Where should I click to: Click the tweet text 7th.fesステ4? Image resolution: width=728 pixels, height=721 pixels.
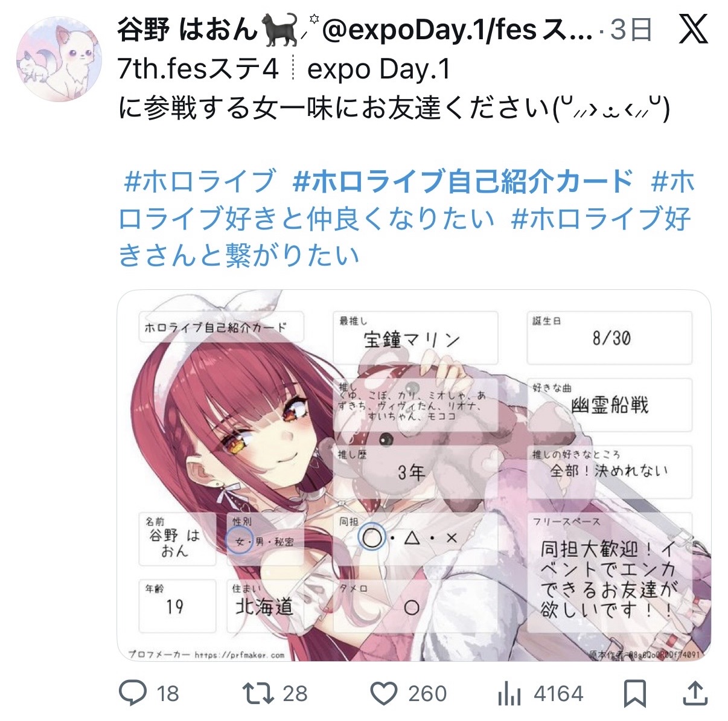[199, 69]
